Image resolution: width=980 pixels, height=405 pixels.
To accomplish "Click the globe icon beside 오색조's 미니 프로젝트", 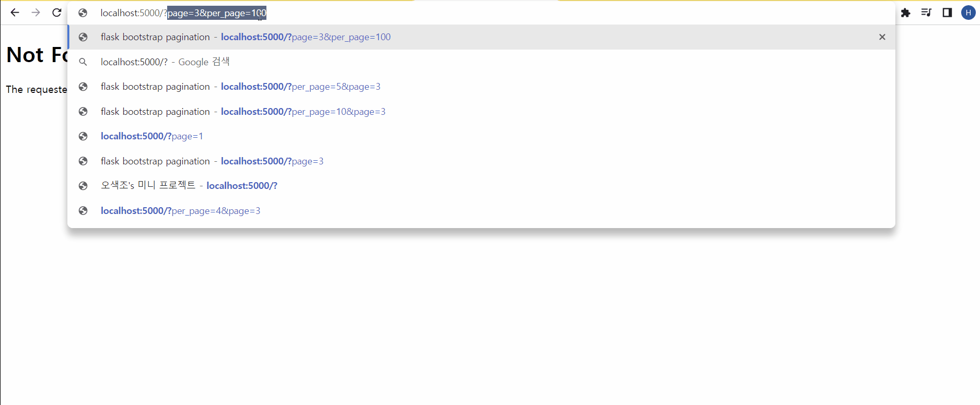I will click(x=83, y=186).
